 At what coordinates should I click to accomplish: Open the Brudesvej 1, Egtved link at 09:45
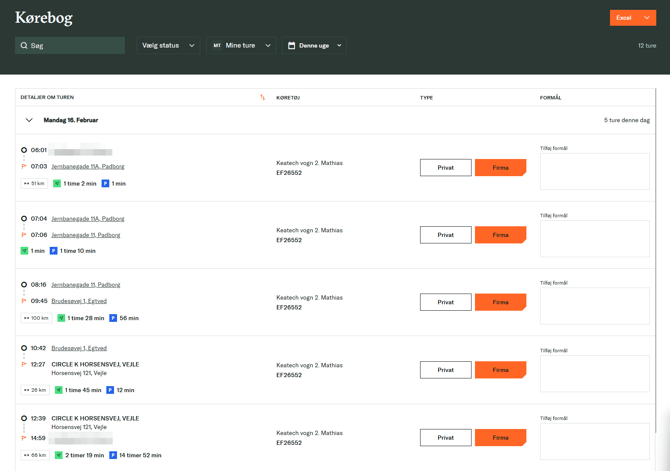click(79, 301)
